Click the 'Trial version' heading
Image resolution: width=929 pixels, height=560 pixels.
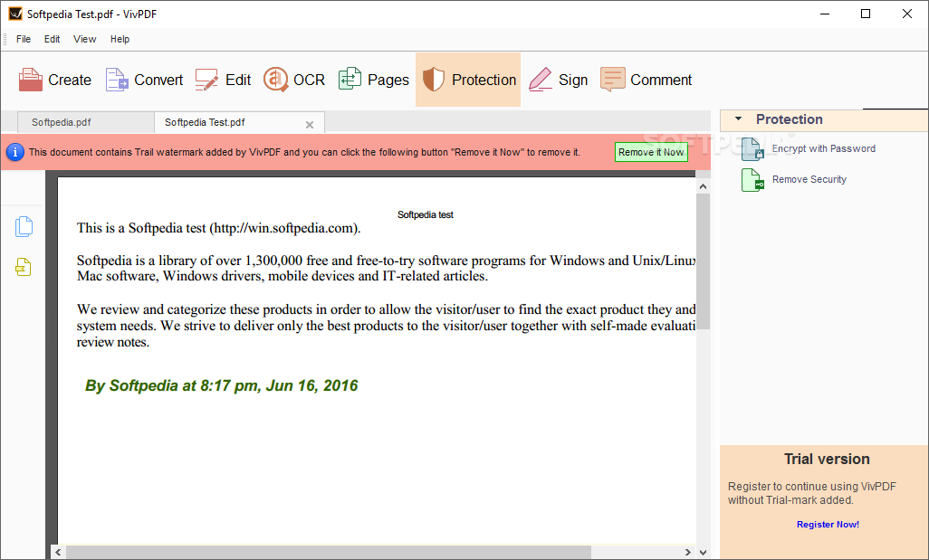point(827,459)
